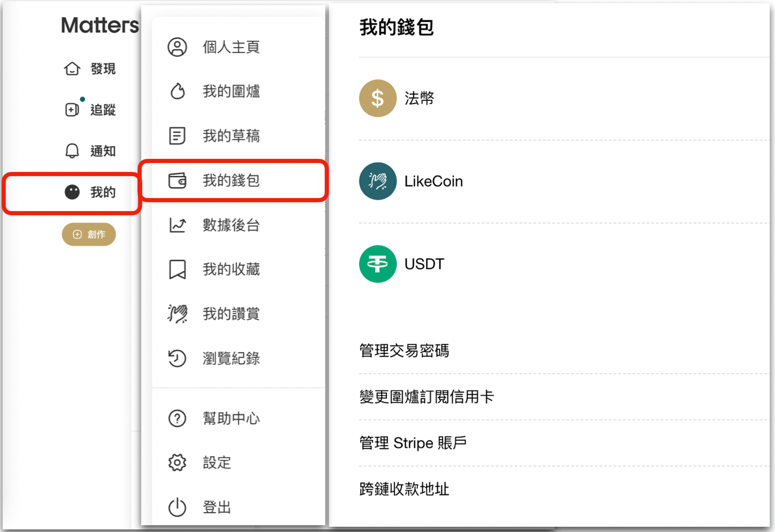Go to 發現 in sidebar

[103, 69]
